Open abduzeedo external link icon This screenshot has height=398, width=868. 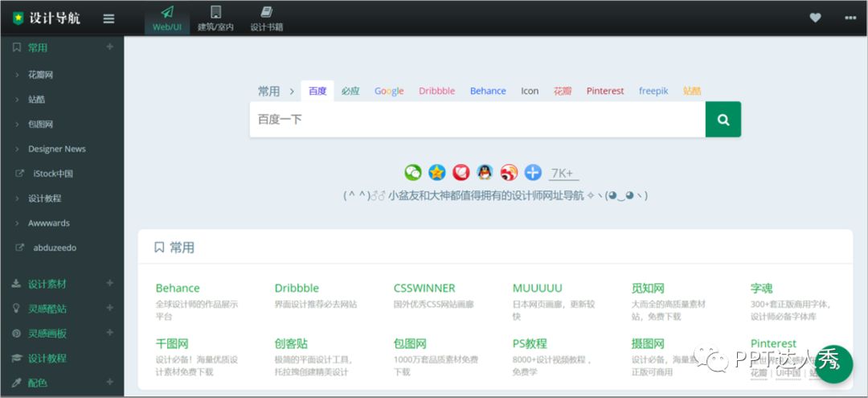coord(19,248)
